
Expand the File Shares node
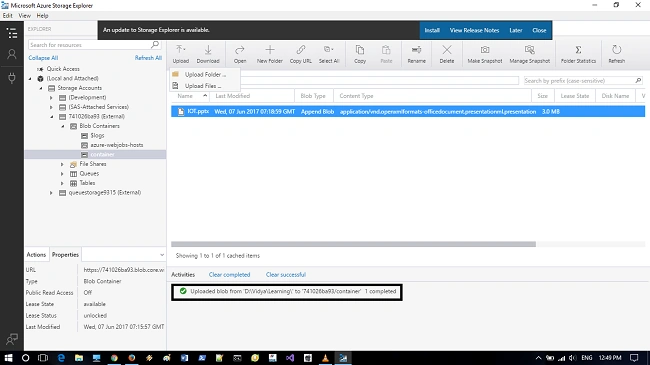click(62, 164)
